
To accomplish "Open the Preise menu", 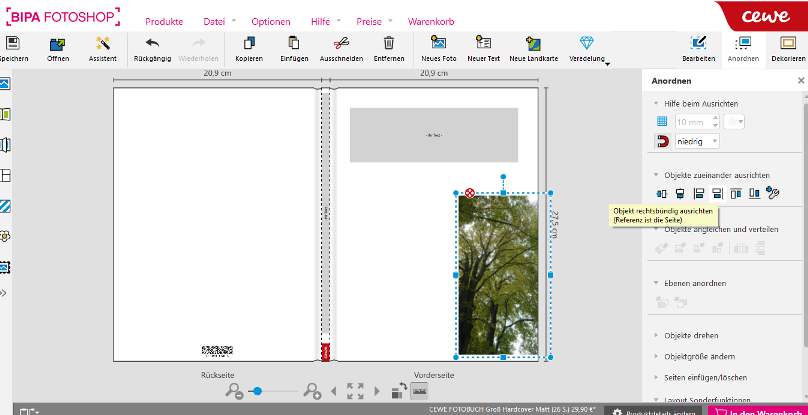I will point(369,22).
